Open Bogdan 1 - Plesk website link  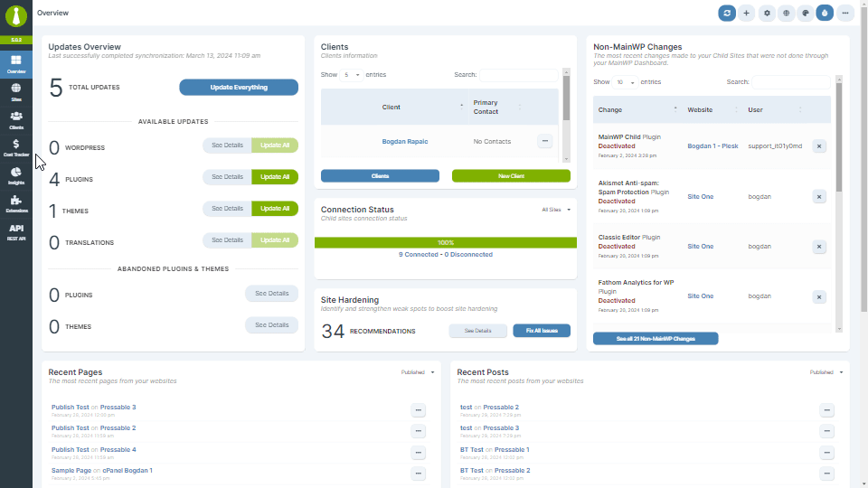tap(712, 146)
